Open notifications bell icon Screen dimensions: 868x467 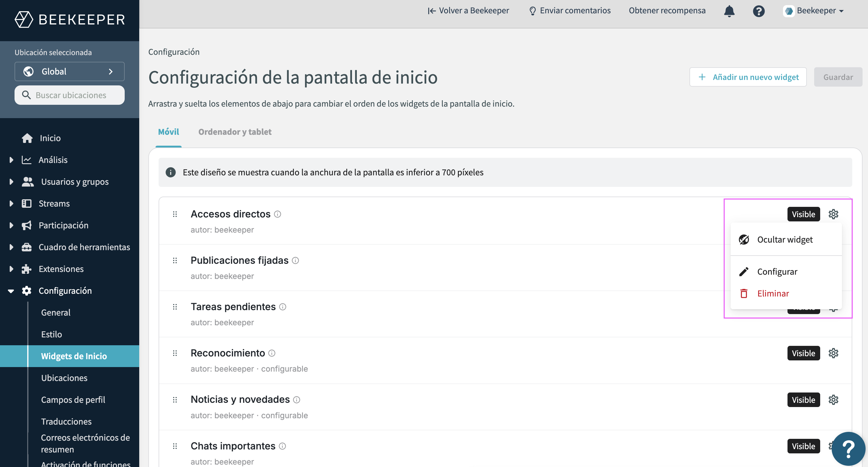(x=729, y=11)
